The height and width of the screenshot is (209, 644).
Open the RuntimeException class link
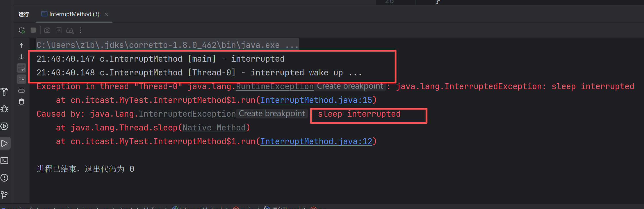[275, 86]
